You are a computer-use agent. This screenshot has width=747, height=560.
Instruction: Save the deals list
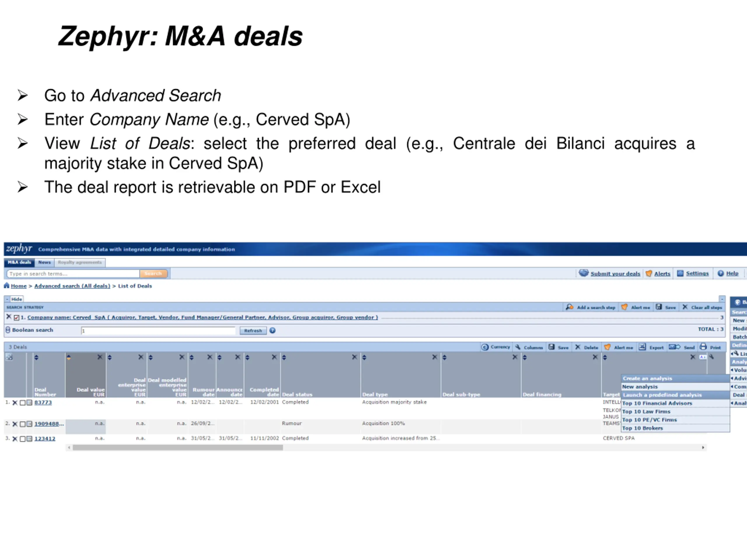click(x=558, y=347)
